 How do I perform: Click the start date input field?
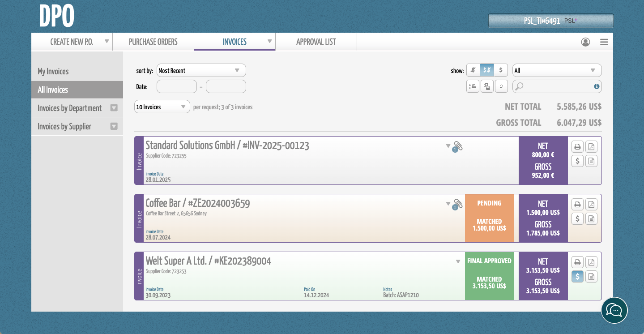[x=177, y=86]
